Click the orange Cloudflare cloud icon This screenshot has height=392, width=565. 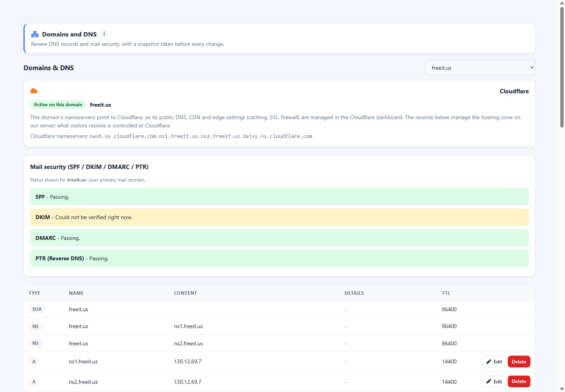(x=34, y=91)
